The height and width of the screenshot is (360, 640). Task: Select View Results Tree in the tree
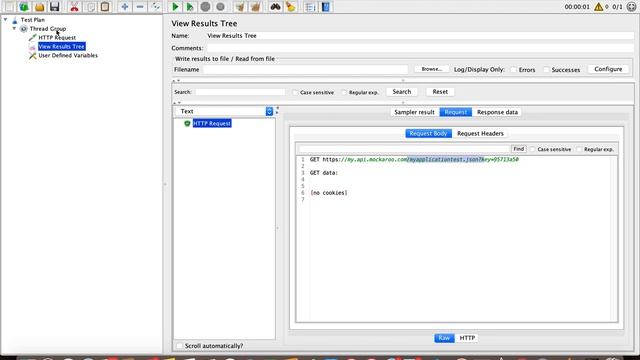click(62, 47)
